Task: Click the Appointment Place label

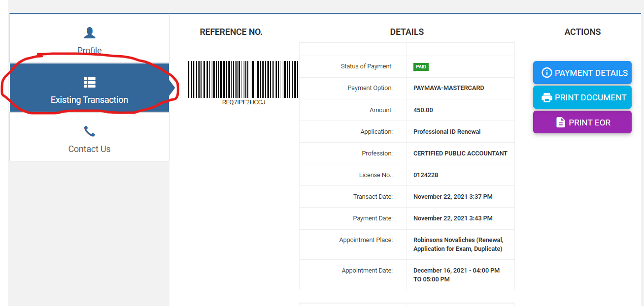Action: click(366, 240)
